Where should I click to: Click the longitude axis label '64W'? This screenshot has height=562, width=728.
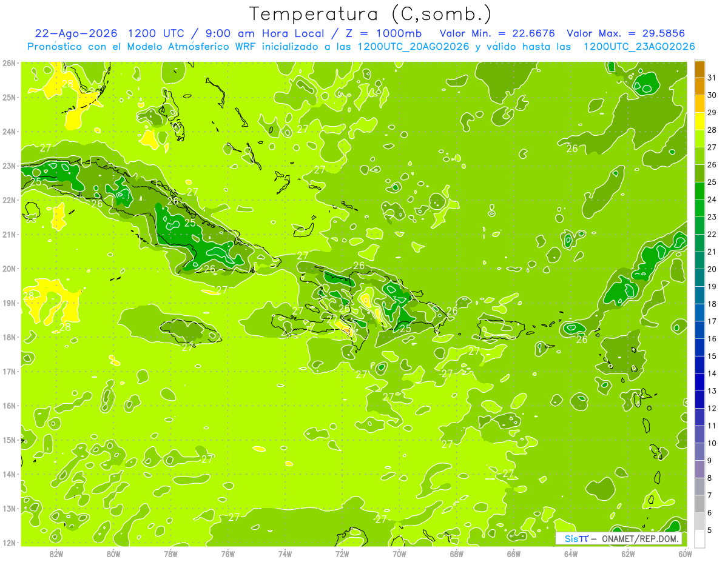pyautogui.click(x=571, y=554)
